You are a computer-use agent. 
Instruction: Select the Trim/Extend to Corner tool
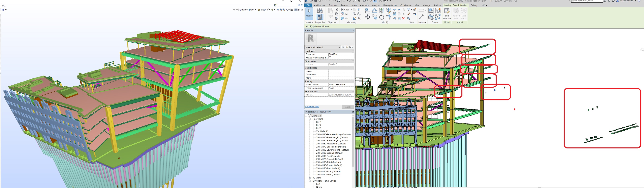(x=389, y=17)
